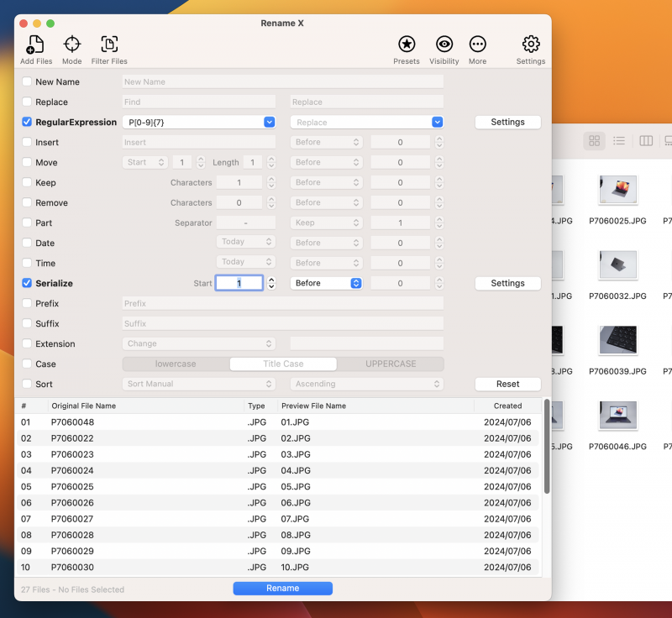Disable the Serialize checkbox

(x=28, y=284)
